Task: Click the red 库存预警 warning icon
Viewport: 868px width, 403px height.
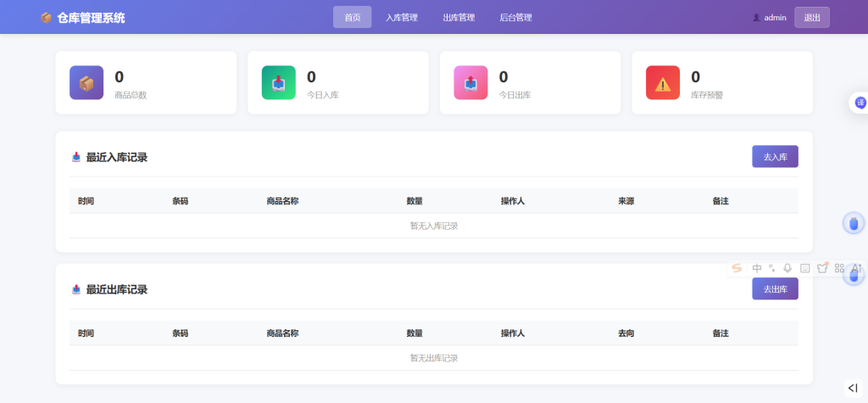Action: point(663,82)
